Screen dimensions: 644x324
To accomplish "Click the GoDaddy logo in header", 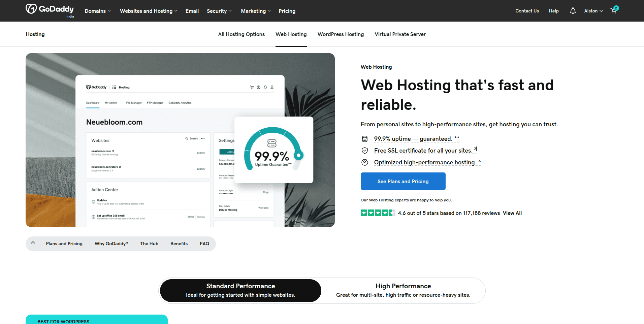I will click(x=50, y=9).
